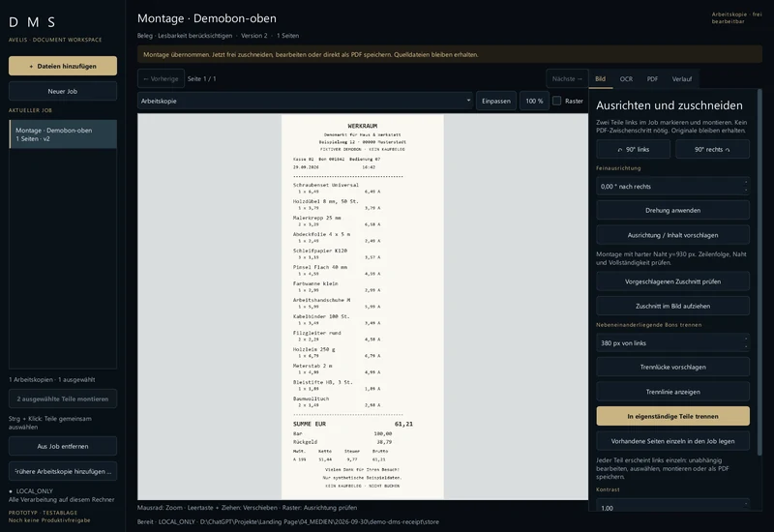
Task: Enable the Raster checkbox
Action: point(557,101)
